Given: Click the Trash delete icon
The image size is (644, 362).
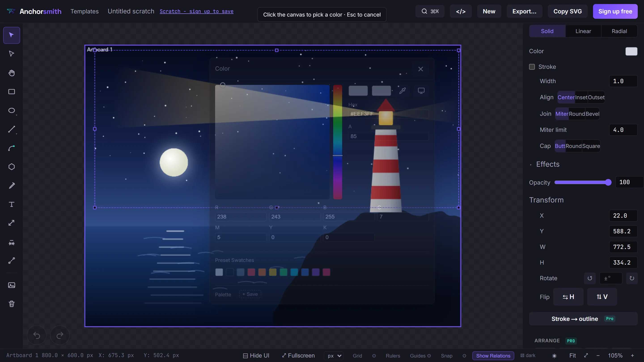Looking at the screenshot, I should pos(11,304).
